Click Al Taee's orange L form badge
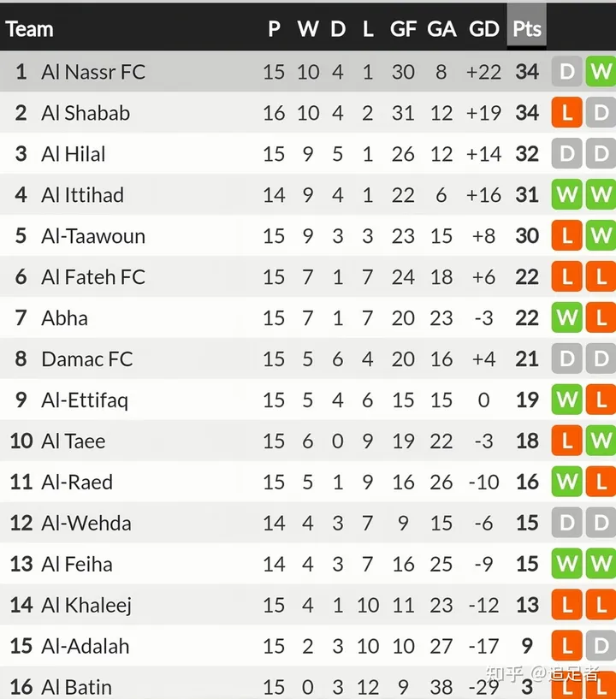This screenshot has height=699, width=616. 566,441
